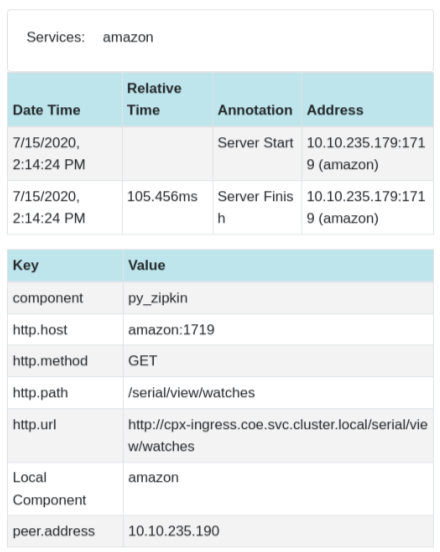Click the amazon service name
Image resolution: width=440 pixels, height=552 pixels.
[x=128, y=37]
